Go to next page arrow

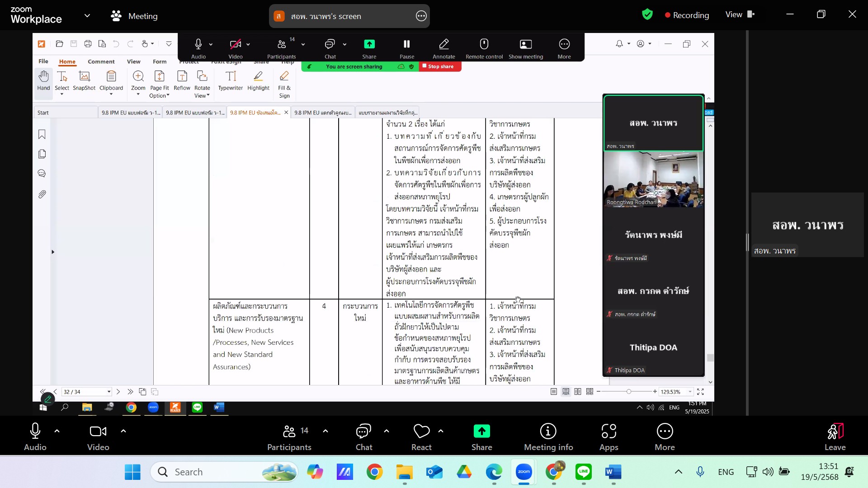pos(118,392)
